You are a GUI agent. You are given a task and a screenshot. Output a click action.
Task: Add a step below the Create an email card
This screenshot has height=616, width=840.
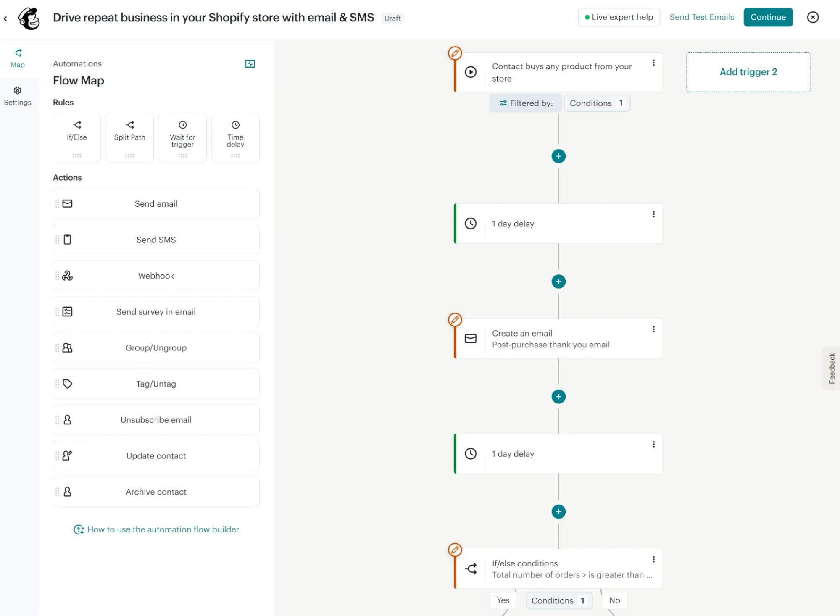[558, 397]
